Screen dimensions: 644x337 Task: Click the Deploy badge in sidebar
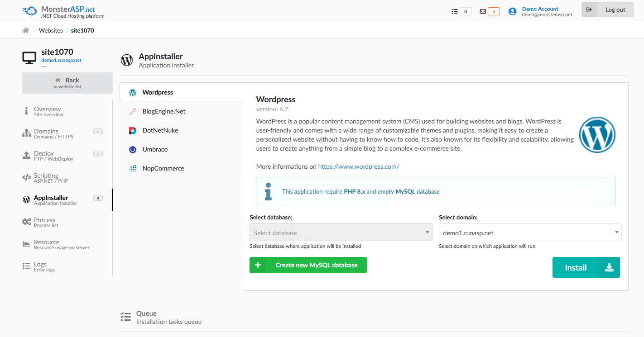(x=98, y=153)
